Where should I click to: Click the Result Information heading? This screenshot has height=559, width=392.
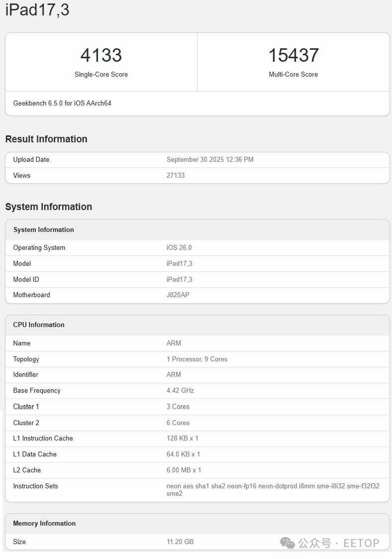[x=46, y=139]
